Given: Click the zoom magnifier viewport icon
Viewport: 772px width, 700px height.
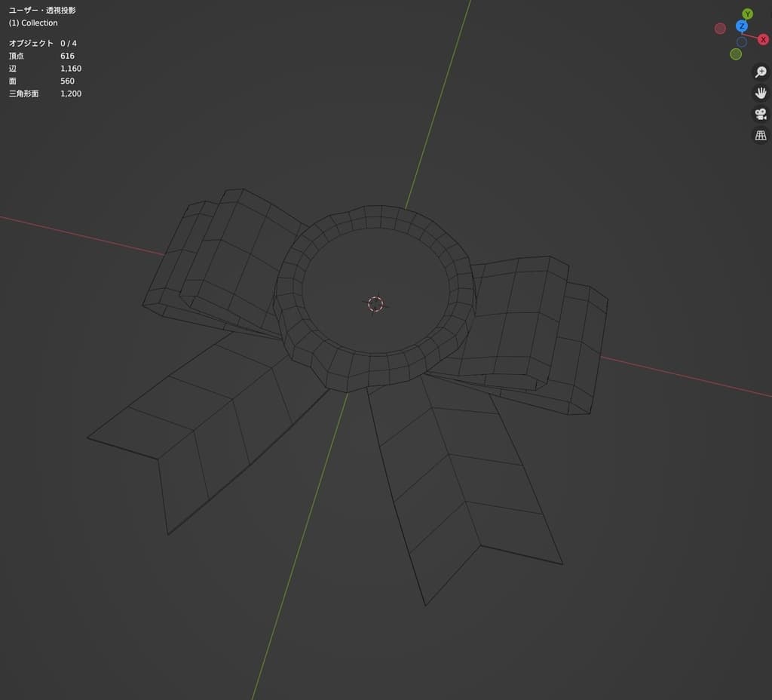Looking at the screenshot, I should [761, 72].
